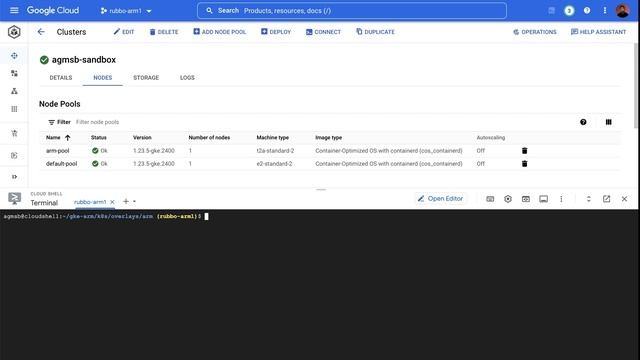Click DELETE cluster button
Screen dimensions: 640x360
(164, 32)
